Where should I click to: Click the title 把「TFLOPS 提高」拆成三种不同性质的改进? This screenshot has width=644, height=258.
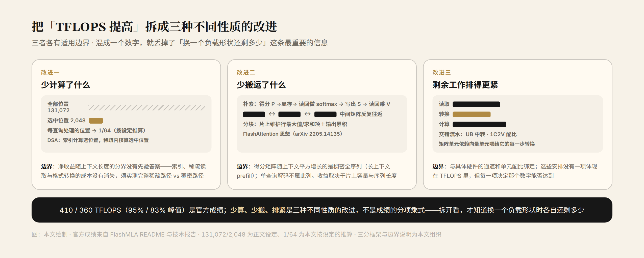[x=154, y=27]
